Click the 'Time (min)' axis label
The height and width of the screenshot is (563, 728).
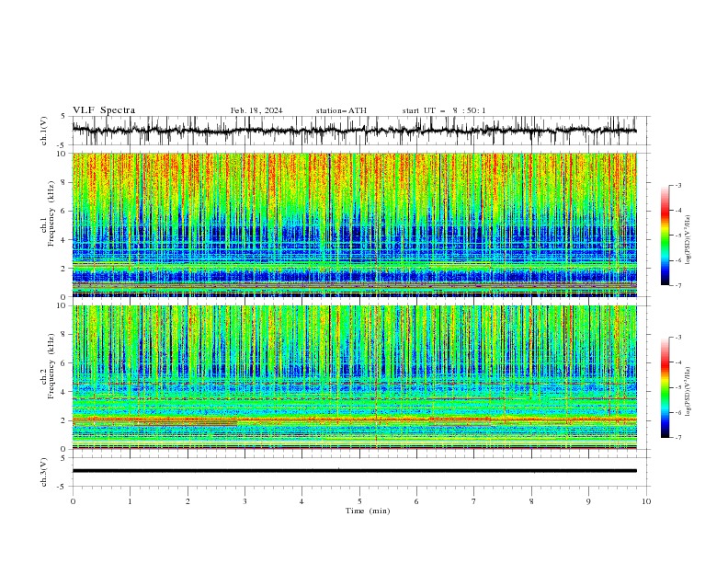[x=368, y=511]
